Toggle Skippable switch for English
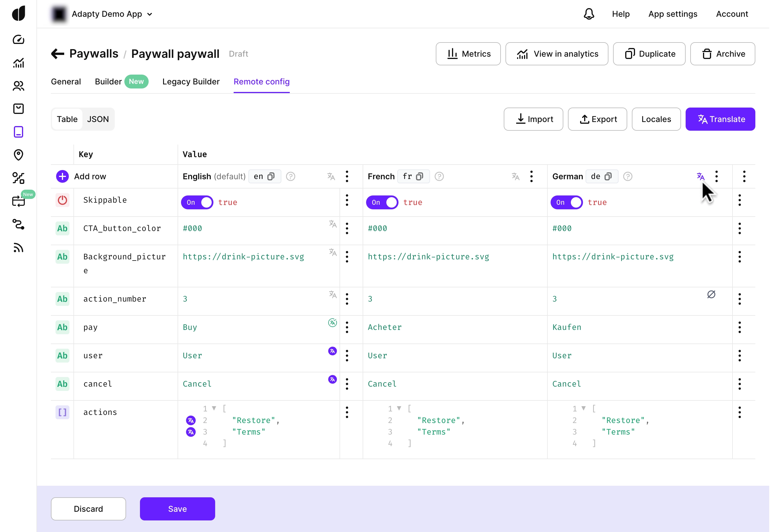Image resolution: width=775 pixels, height=532 pixels. tap(197, 202)
